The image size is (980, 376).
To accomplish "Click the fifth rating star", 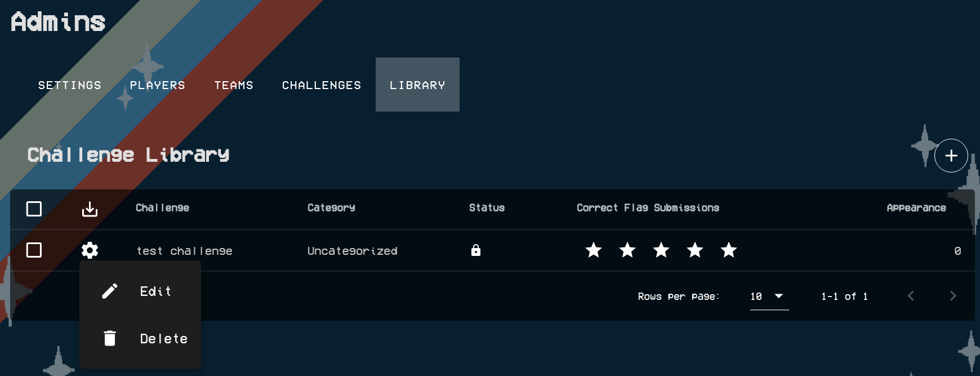I will pyautogui.click(x=729, y=250).
